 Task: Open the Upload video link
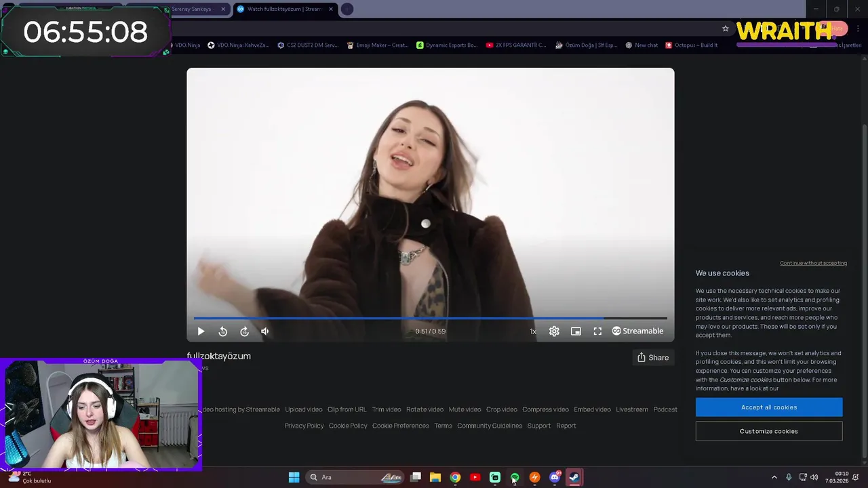(303, 409)
